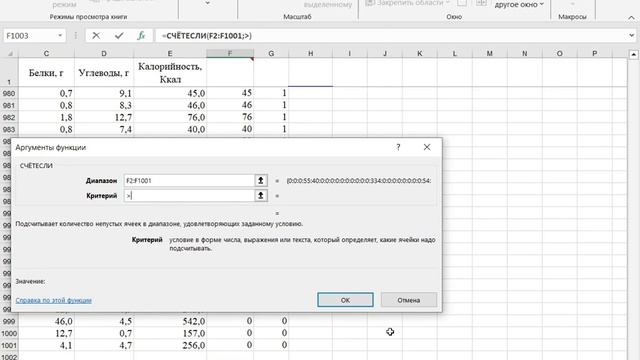Select column D header
Image resolution: width=640 pixels, height=360 pixels.
104,53
